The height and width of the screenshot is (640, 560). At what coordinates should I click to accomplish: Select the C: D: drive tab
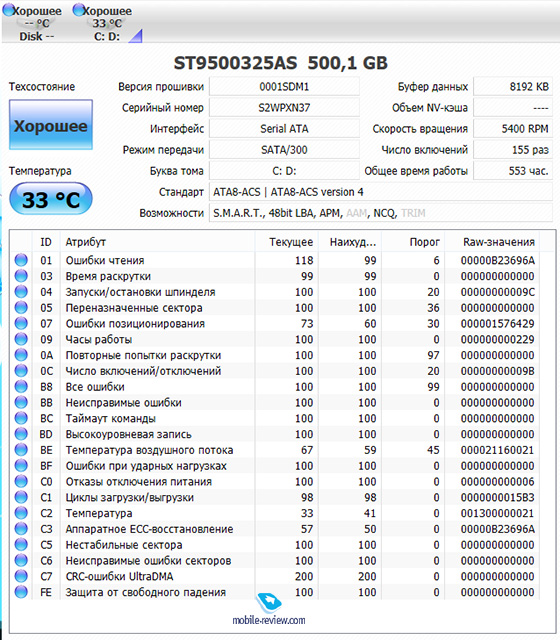(x=107, y=23)
